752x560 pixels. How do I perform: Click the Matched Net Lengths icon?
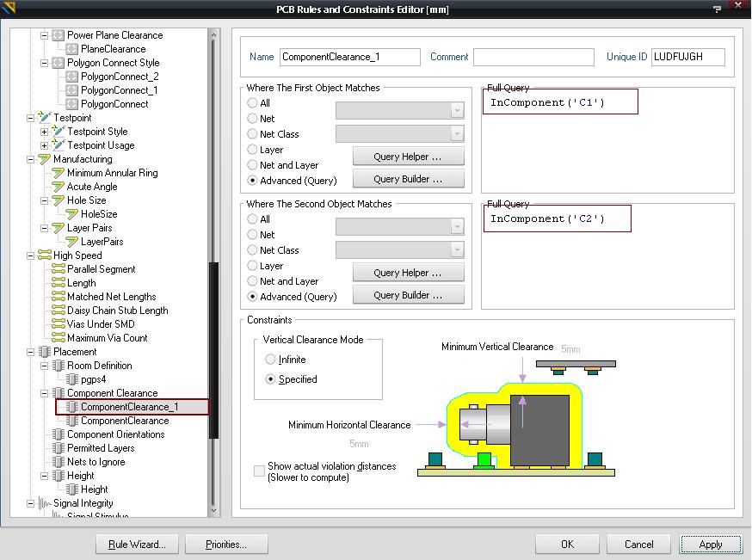58,298
